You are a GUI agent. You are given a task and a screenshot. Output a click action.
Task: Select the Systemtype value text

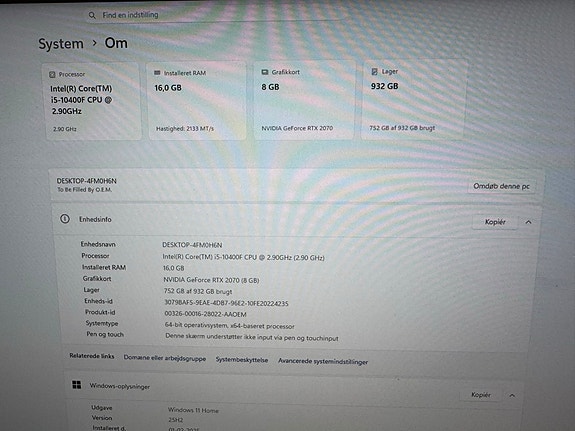pos(230,326)
